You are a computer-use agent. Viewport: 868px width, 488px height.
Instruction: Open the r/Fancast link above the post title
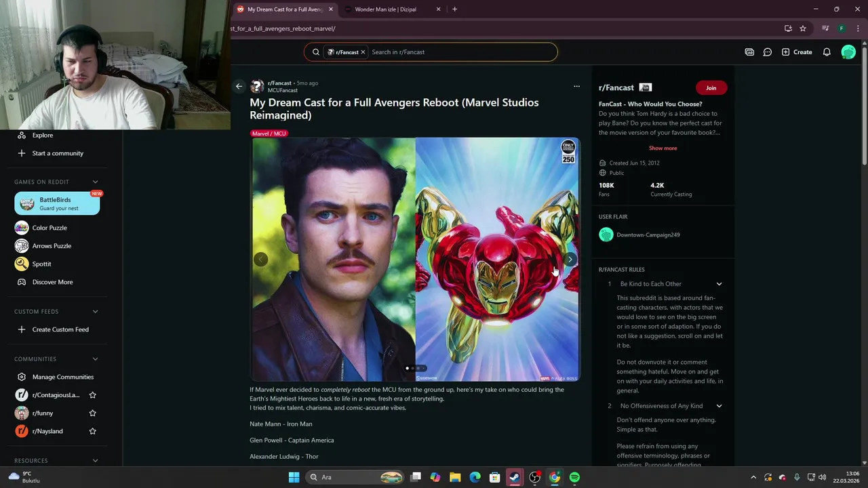279,83
